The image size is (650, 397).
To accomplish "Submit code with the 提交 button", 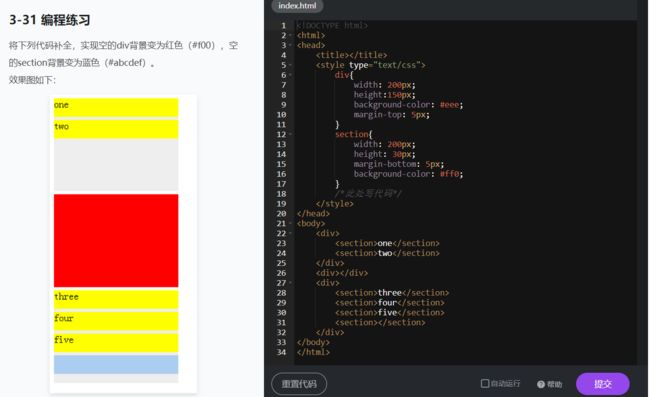I will click(x=603, y=384).
